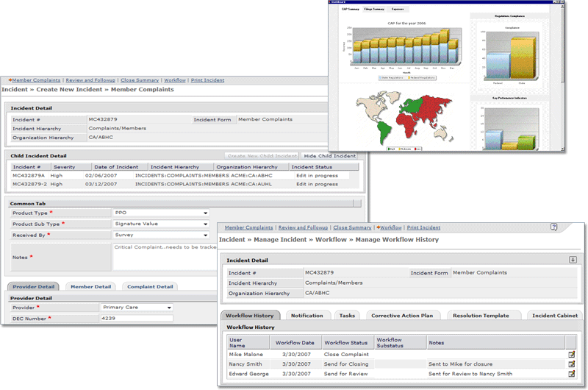Screen dimensions: 588x390
Task: Switch to the Member Detail tab
Action: click(x=90, y=286)
